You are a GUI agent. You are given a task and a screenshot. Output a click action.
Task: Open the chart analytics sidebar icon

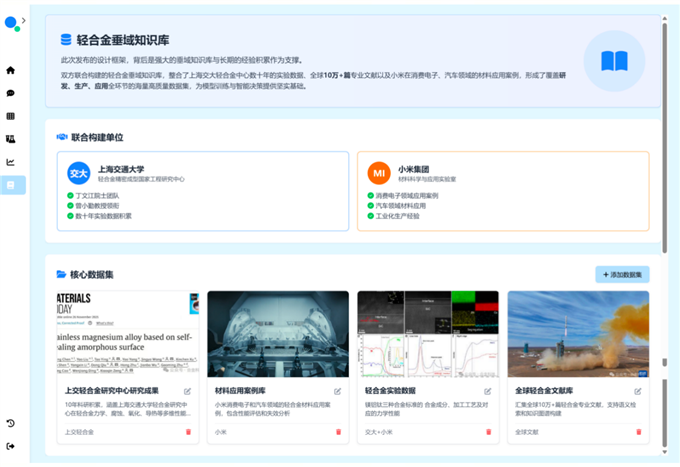point(11,162)
